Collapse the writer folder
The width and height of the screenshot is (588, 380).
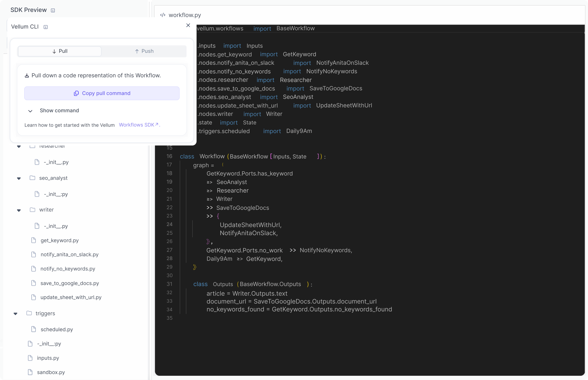tap(19, 210)
